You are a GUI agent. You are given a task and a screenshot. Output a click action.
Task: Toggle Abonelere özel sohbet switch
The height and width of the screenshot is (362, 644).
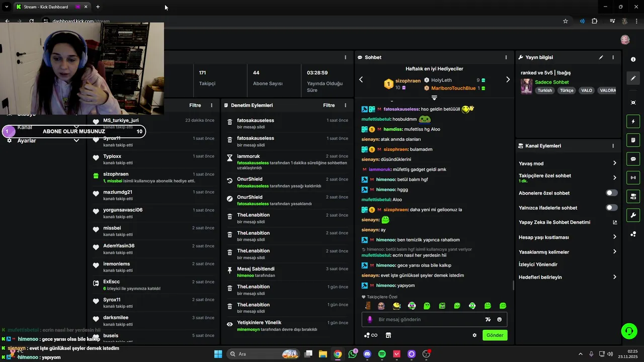pyautogui.click(x=611, y=193)
